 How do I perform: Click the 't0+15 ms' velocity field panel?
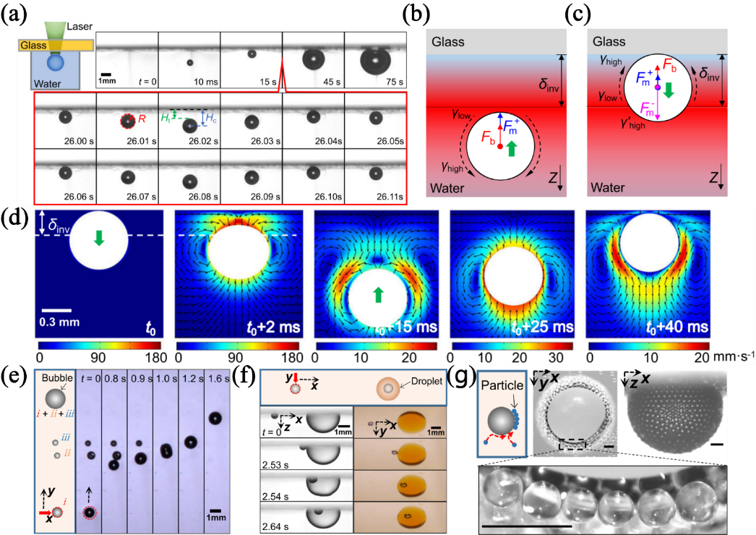[x=377, y=273]
